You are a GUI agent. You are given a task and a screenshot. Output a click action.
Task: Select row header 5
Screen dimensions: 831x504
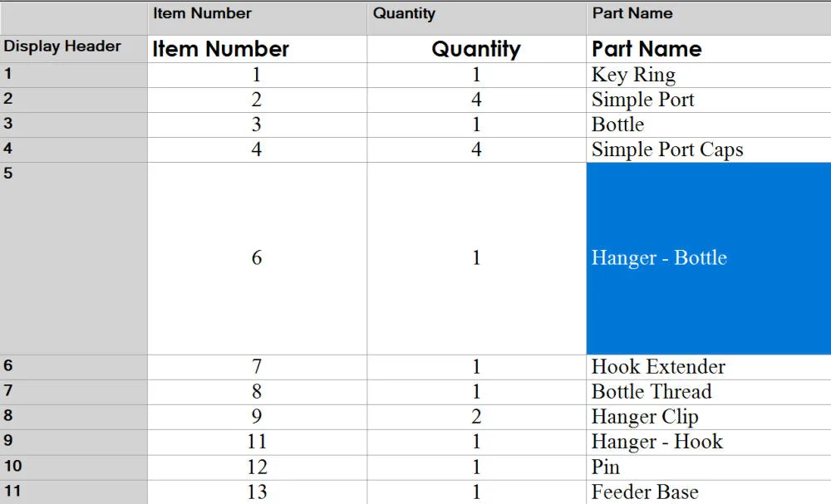coord(74,258)
